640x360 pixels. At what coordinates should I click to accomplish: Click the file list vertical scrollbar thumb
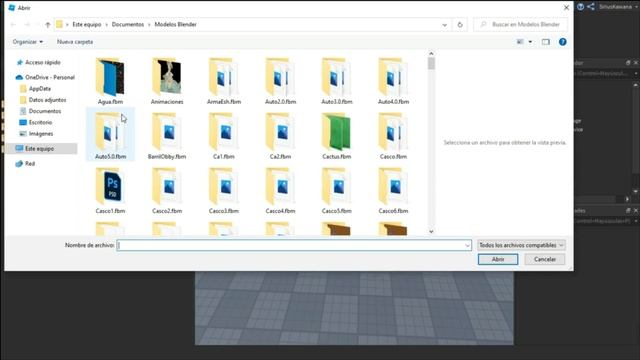(x=431, y=64)
